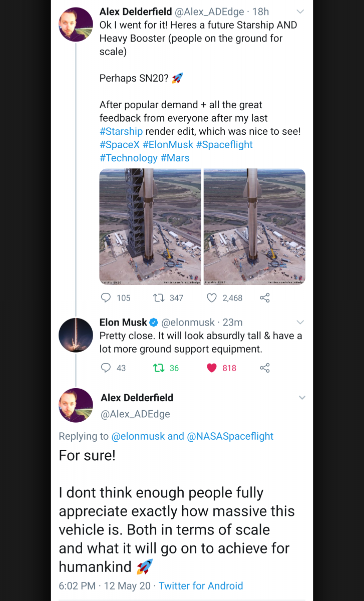Open Alex Delderfield's avatar on top tweet
The width and height of the screenshot is (364, 601).
click(76, 25)
